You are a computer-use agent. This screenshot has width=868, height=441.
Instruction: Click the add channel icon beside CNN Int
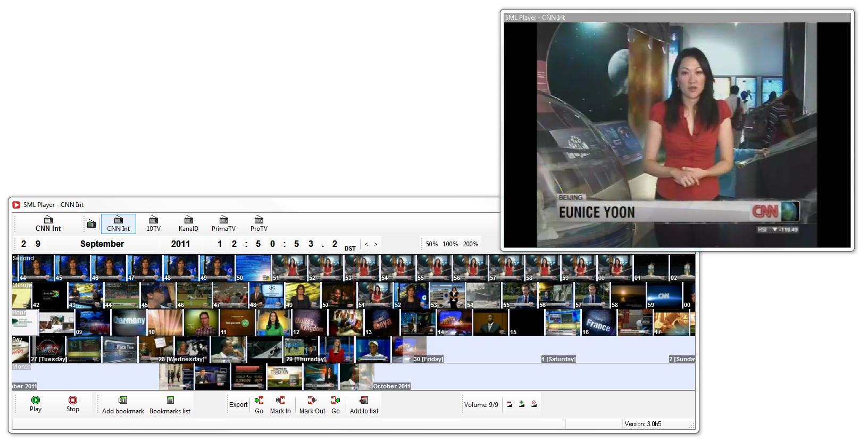pos(91,224)
